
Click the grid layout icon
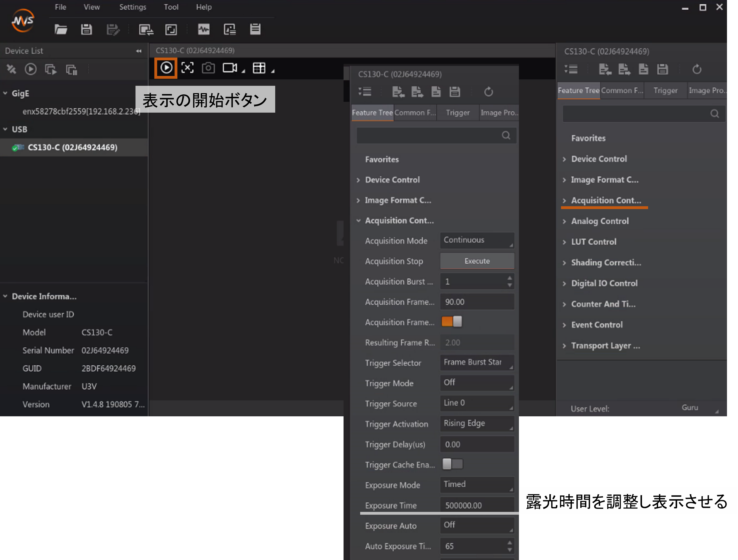coord(259,68)
